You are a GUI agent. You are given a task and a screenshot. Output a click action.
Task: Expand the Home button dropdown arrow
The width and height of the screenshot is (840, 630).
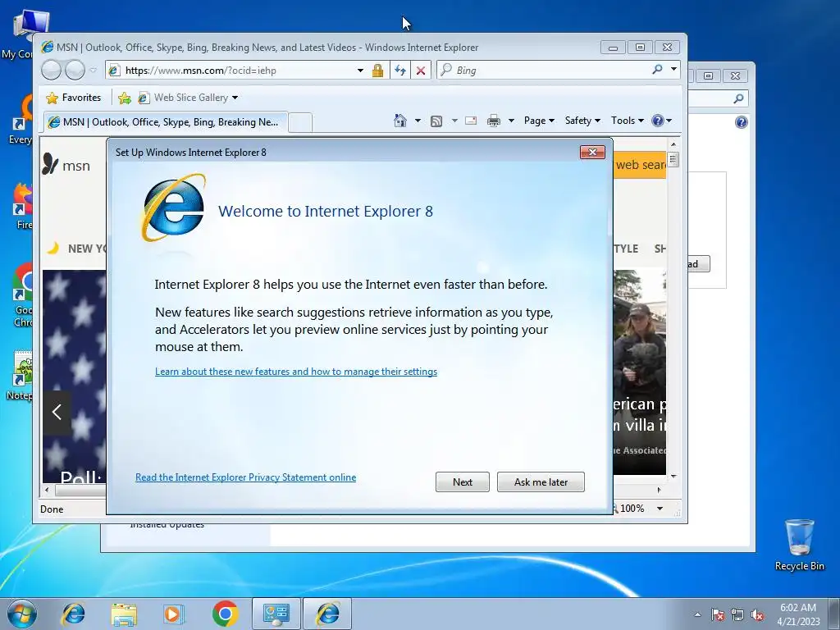click(x=418, y=121)
